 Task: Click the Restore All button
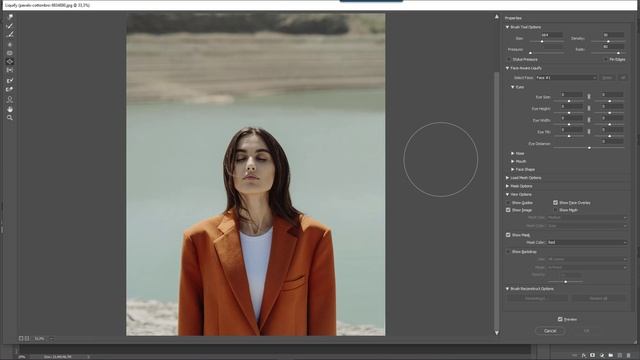click(x=598, y=298)
